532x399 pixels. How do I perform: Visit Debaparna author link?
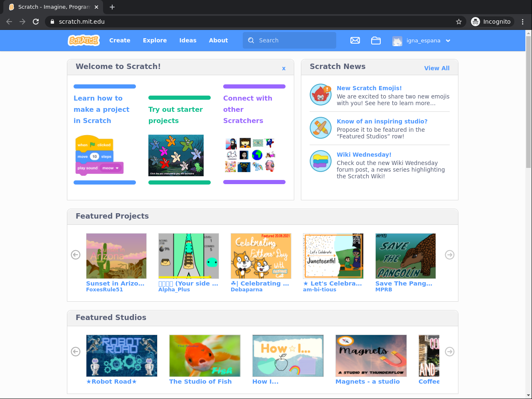tap(246, 290)
